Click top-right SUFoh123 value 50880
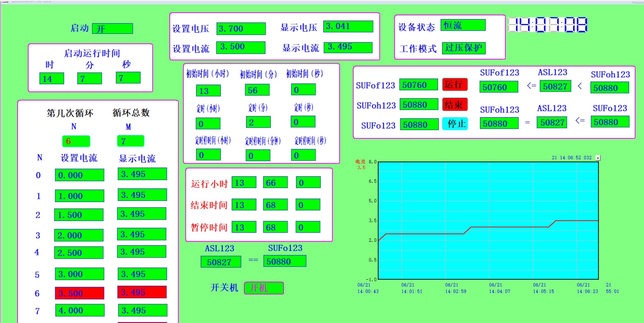Viewport: 644px width, 323px height. point(610,87)
